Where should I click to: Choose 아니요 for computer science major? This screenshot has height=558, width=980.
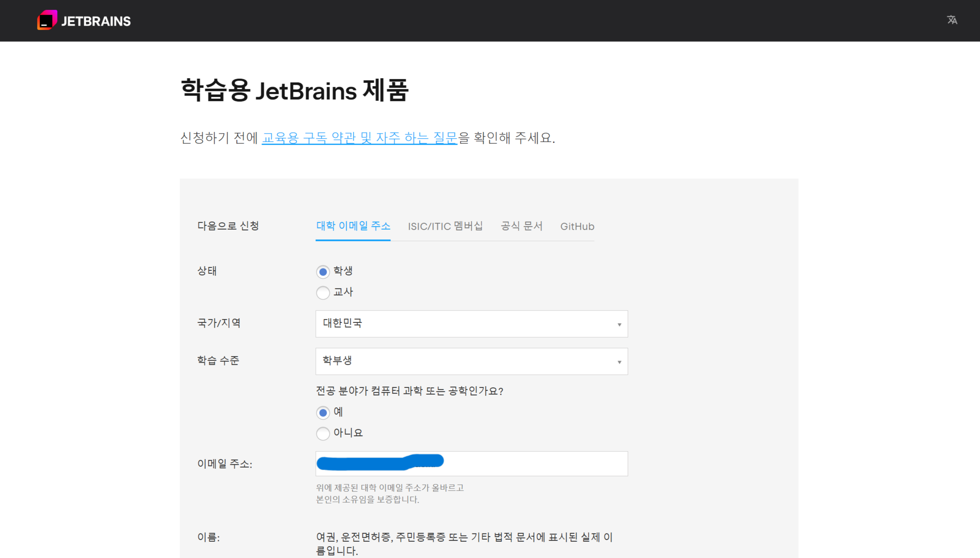point(322,434)
